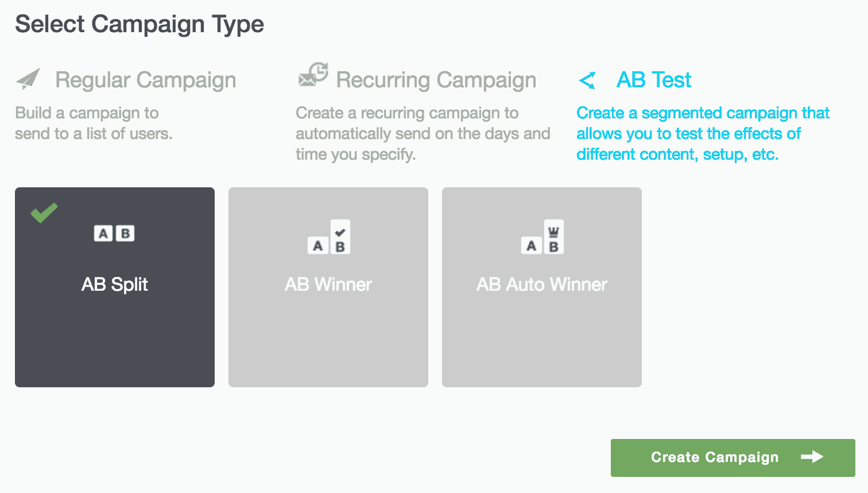
Task: Click the AB Test split-arrow icon
Action: point(587,80)
